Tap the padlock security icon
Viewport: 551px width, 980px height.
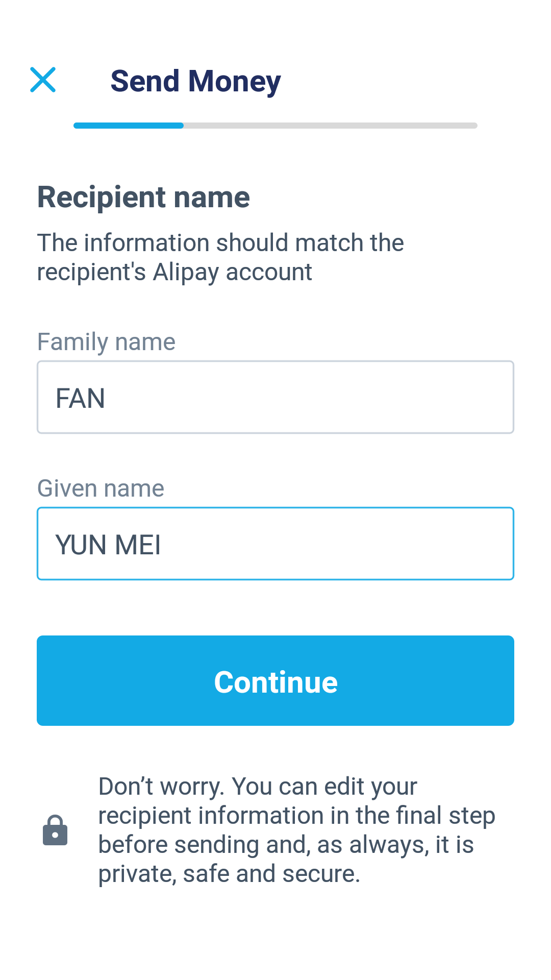[x=55, y=830]
